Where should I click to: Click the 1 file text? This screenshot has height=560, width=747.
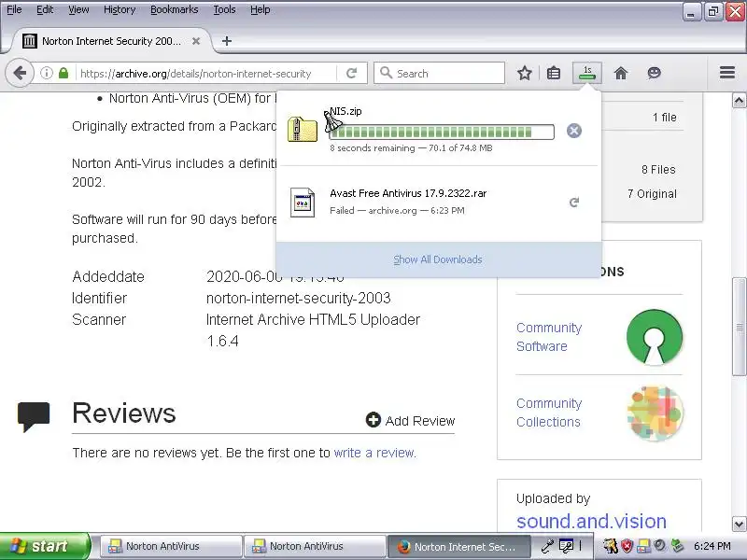[x=665, y=118]
